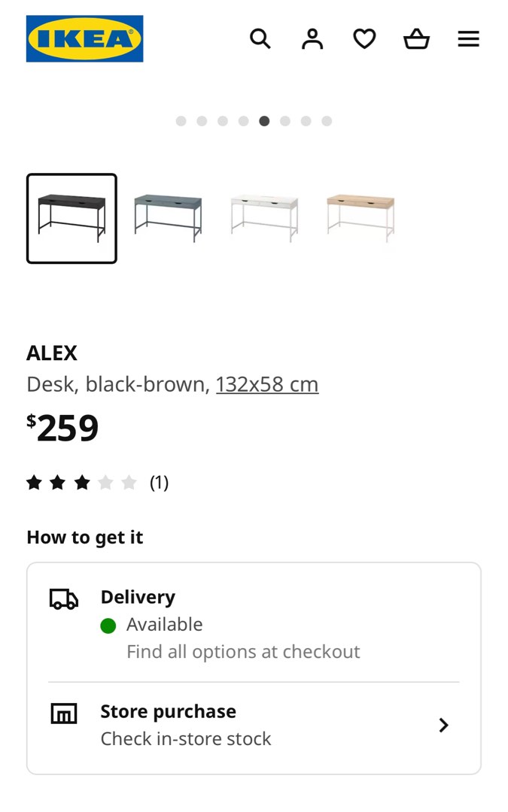The width and height of the screenshot is (508, 812).
Task: Open the search function
Action: point(260,38)
